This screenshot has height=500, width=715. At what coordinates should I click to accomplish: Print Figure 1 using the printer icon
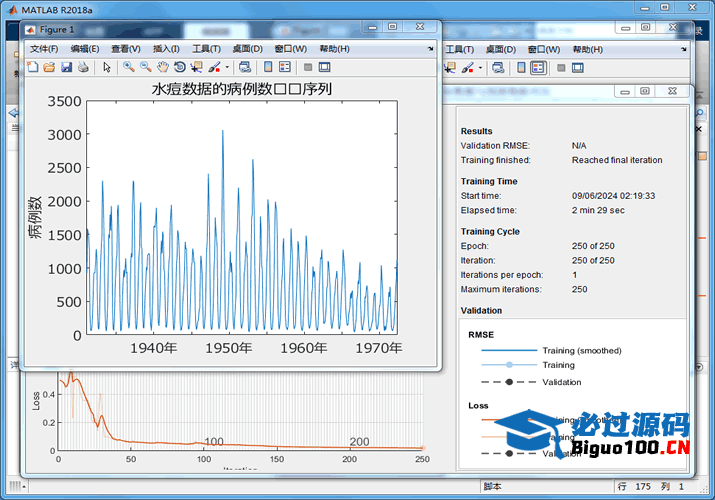tap(83, 67)
